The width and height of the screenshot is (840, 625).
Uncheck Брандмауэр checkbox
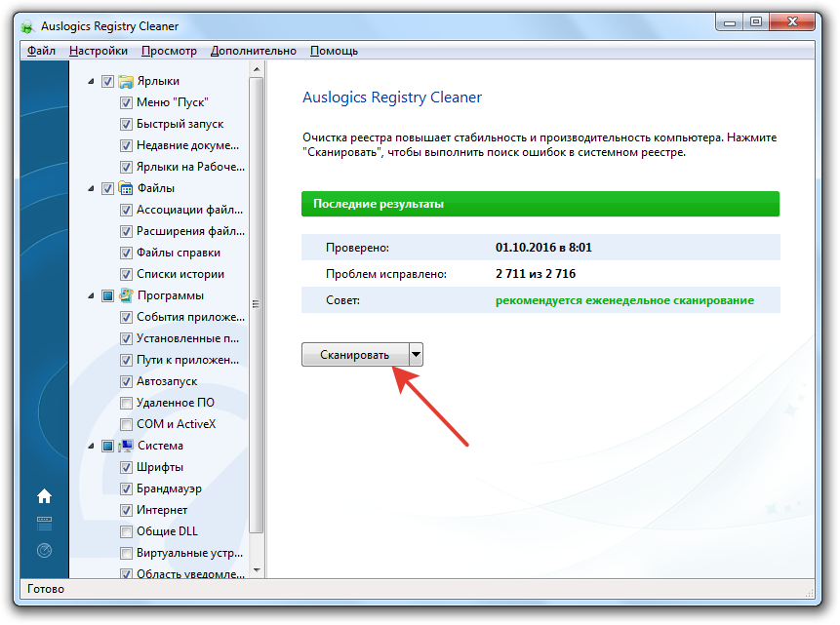coord(126,488)
